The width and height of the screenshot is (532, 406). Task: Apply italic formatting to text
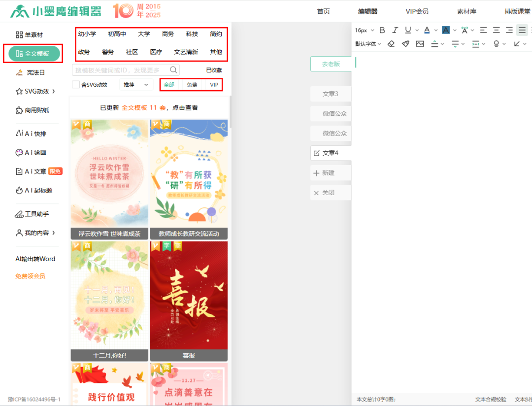coord(395,30)
